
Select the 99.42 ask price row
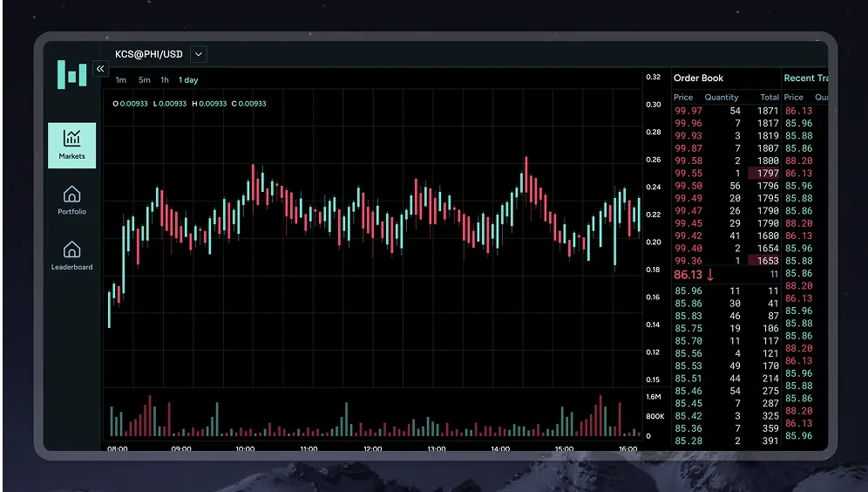tap(726, 236)
